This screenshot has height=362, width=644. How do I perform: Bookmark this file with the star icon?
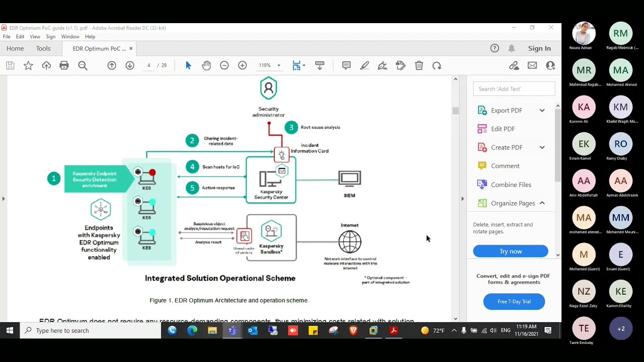[x=28, y=65]
